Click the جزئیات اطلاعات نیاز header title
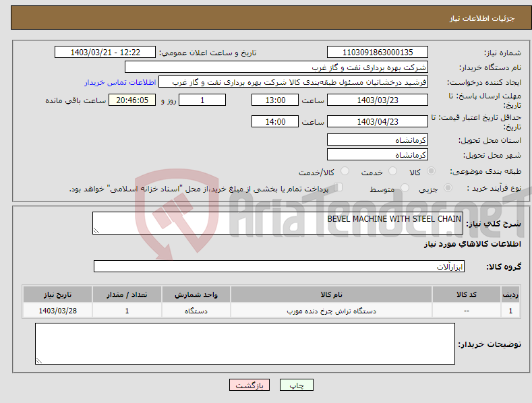Image resolution: width=532 pixels, height=403 pixels. pos(482,18)
